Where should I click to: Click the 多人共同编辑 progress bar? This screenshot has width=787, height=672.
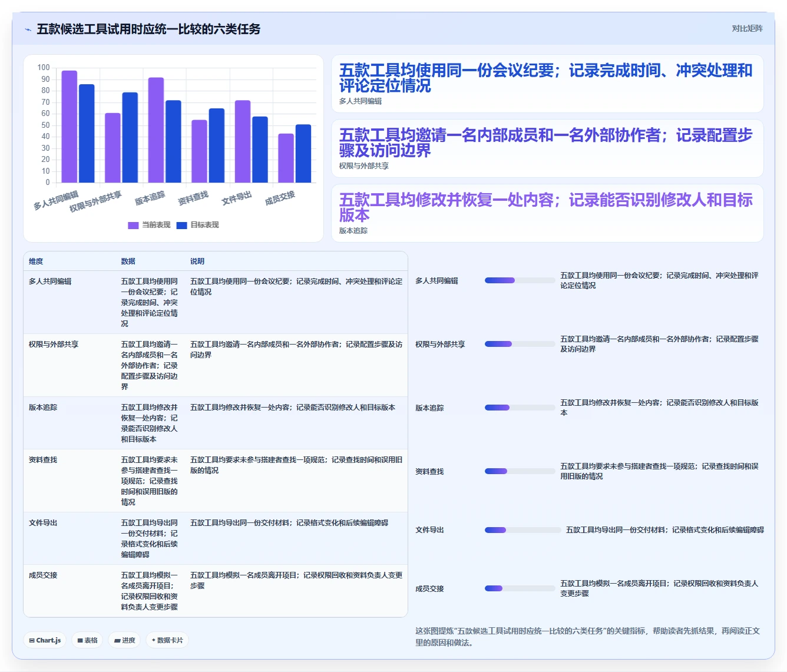pyautogui.click(x=520, y=280)
